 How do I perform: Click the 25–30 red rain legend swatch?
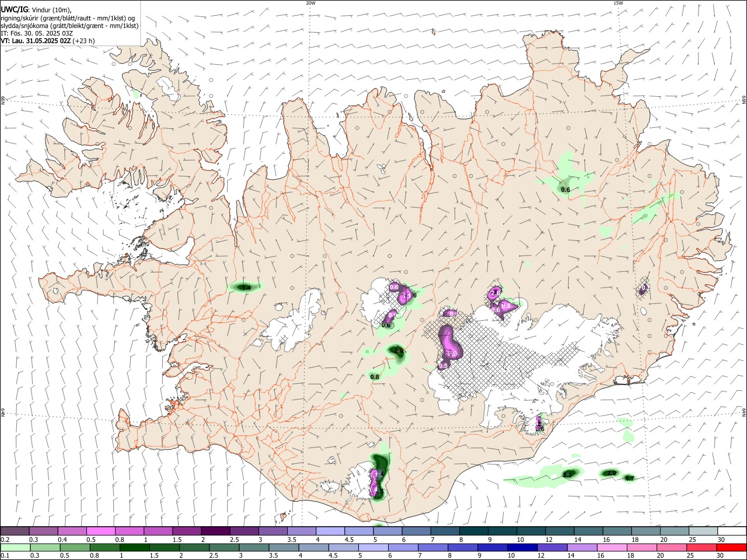702,547
